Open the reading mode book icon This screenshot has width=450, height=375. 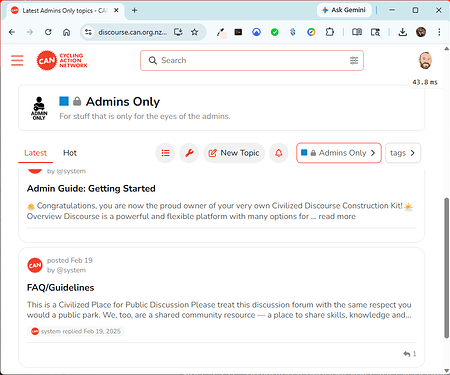tap(357, 32)
